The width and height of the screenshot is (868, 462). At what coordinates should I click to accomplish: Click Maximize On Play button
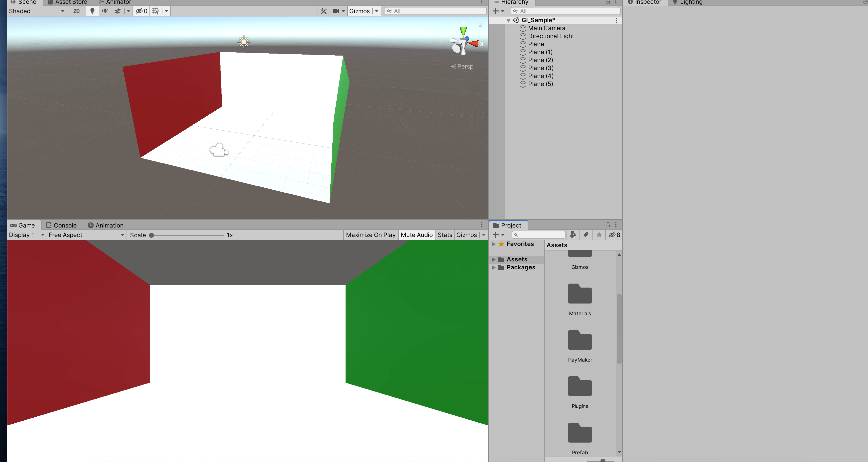click(370, 234)
